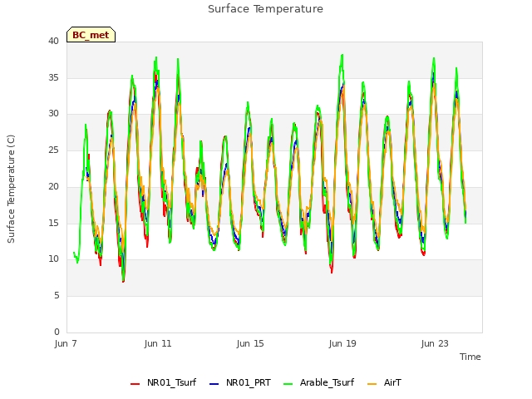The width and height of the screenshot is (532, 399).
Task: Toggle AirT series in legend
Action: click(x=384, y=382)
